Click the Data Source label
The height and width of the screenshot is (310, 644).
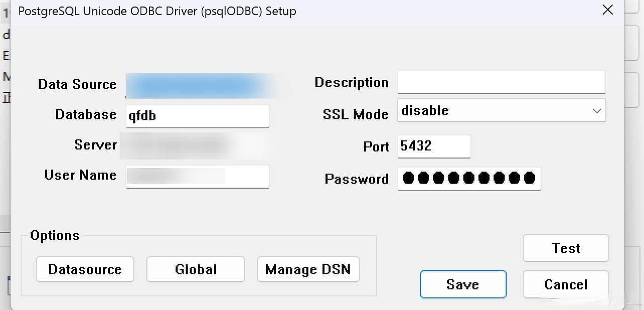77,84
